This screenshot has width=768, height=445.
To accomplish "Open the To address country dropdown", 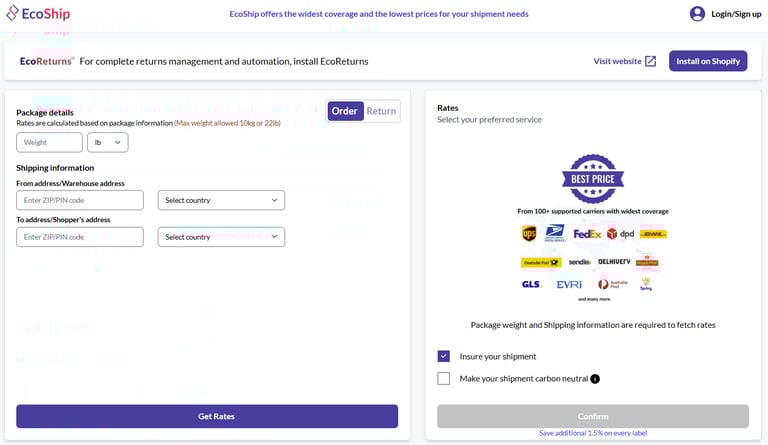I will pos(221,237).
